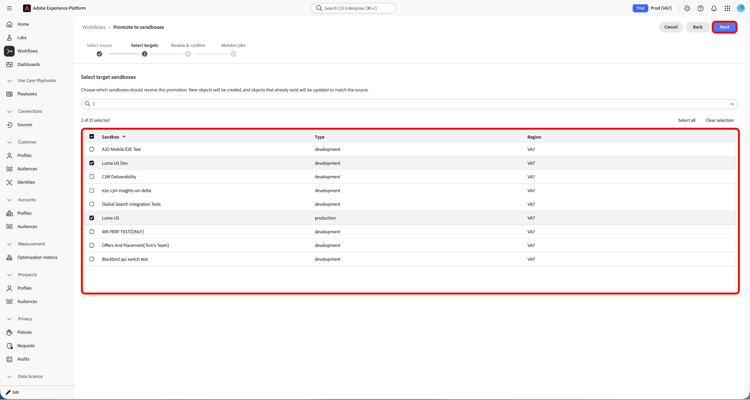Click the Type column header
750x400 pixels.
(320, 137)
